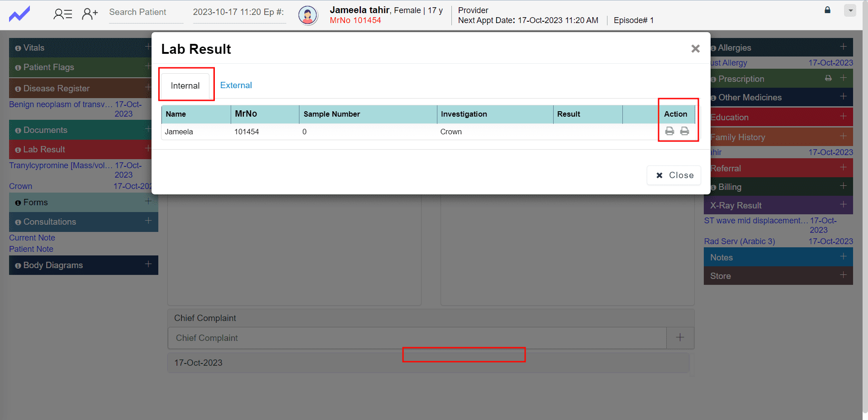This screenshot has width=868, height=420.
Task: Add an entry with Chief Complaint plus button
Action: (x=680, y=338)
